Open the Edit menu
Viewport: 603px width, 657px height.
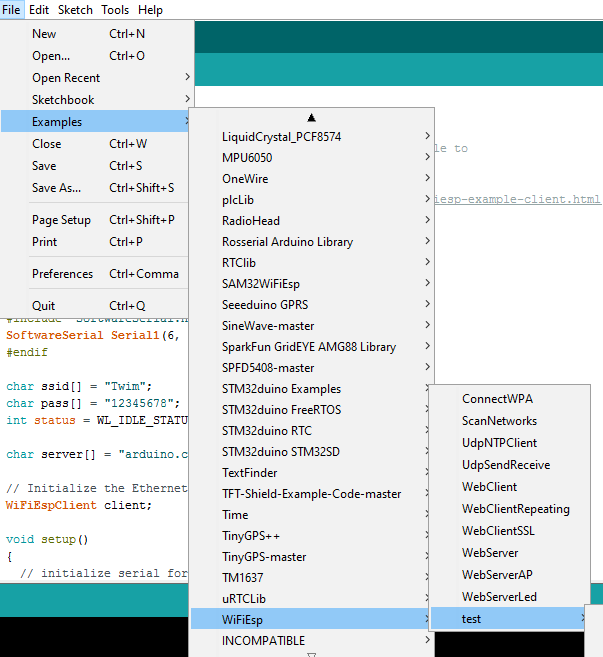click(x=39, y=10)
